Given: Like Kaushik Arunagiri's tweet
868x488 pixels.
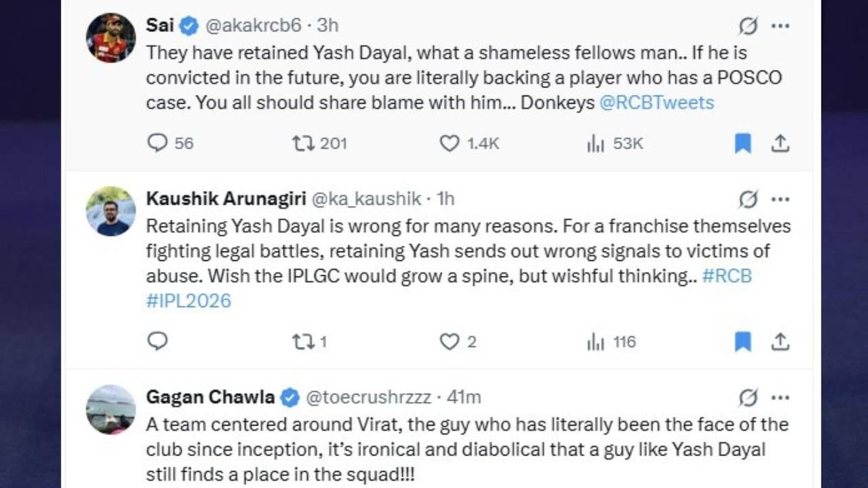Looking at the screenshot, I should 450,341.
